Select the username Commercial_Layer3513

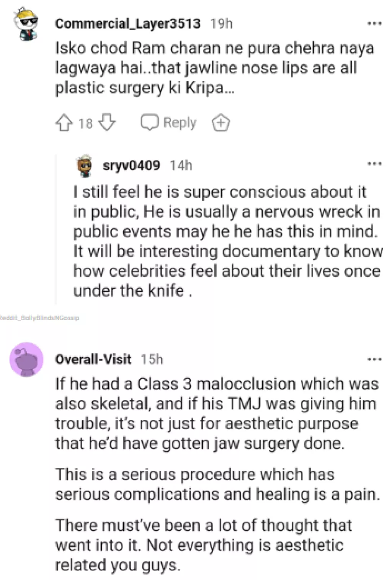pos(128,23)
